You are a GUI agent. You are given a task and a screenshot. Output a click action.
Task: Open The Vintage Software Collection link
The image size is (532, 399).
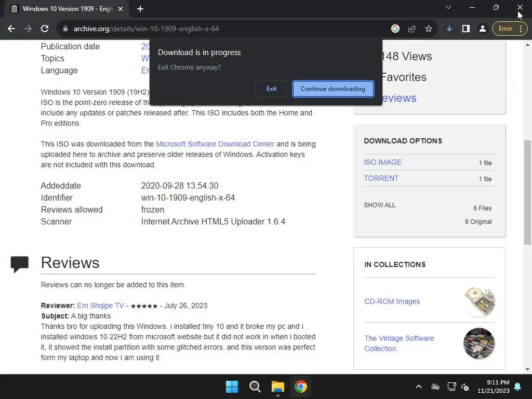(399, 343)
